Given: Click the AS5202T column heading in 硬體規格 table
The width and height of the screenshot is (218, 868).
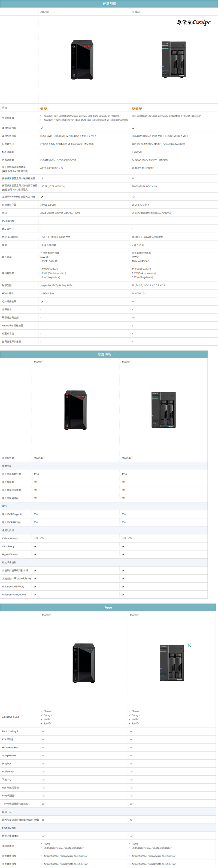Looking at the screenshot, I should (x=45, y=12).
